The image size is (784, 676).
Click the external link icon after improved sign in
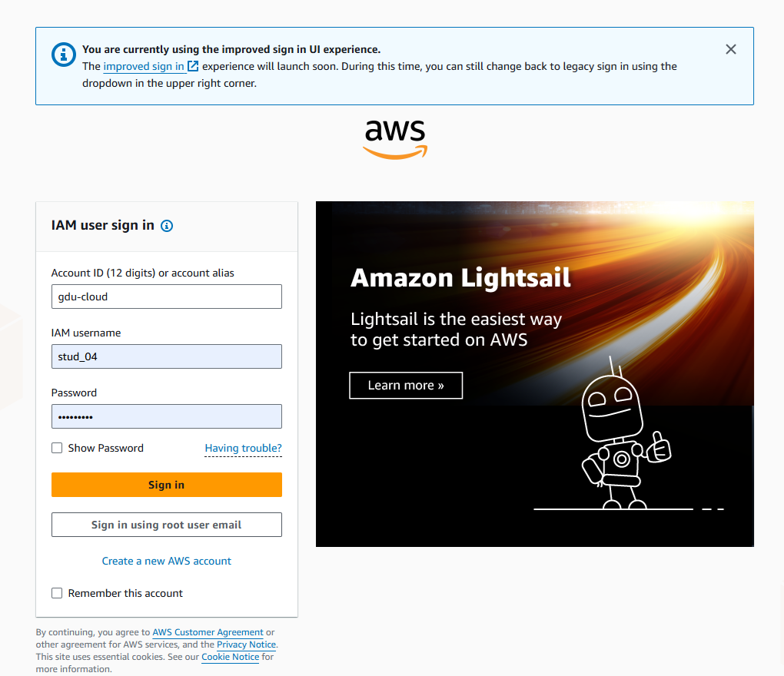(193, 66)
